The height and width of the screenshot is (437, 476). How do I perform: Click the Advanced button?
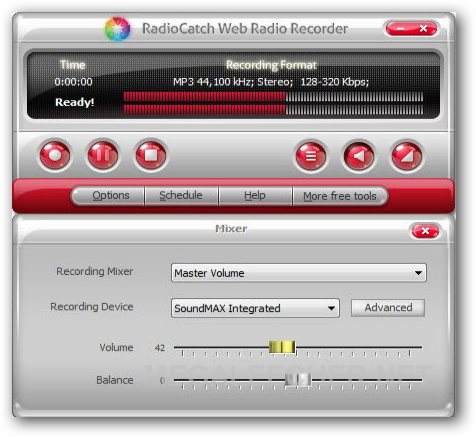(388, 307)
